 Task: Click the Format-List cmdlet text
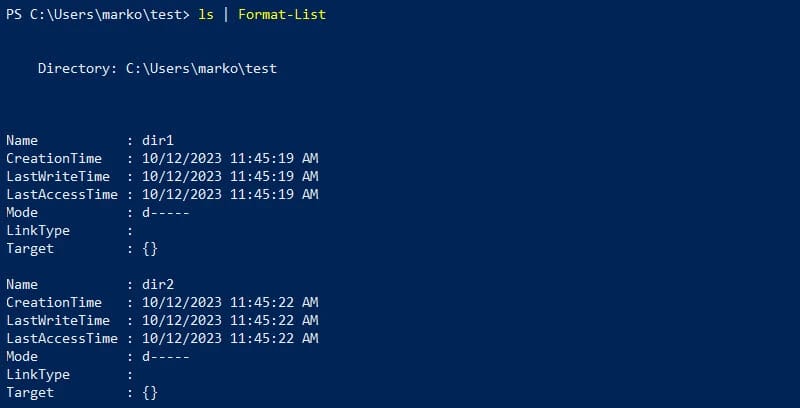click(x=282, y=15)
